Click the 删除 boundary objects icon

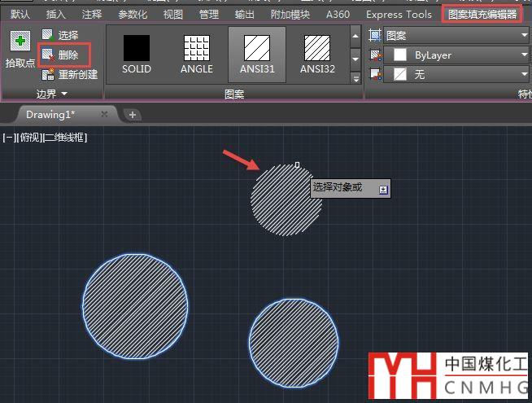pyautogui.click(x=48, y=55)
